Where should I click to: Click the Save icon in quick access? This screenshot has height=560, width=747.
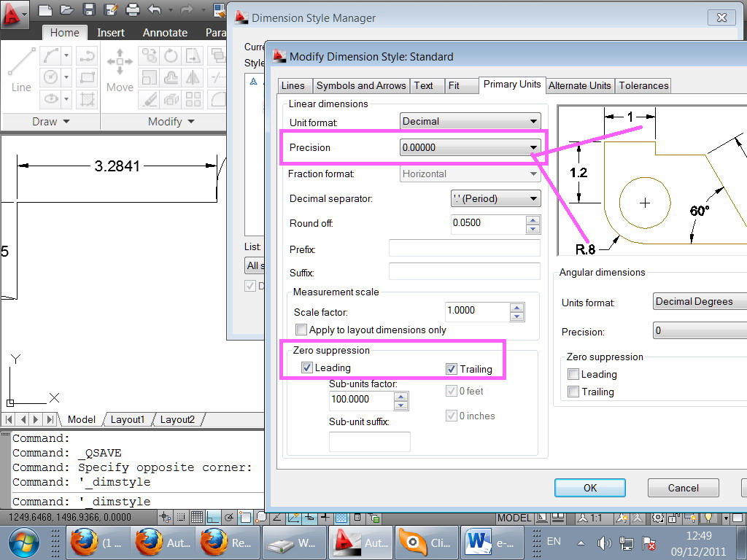pos(89,9)
